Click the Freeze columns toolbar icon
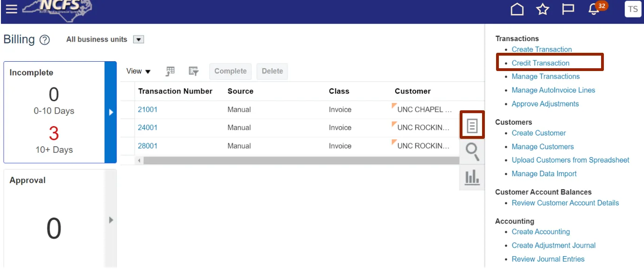This screenshot has width=644, height=272. [x=170, y=71]
